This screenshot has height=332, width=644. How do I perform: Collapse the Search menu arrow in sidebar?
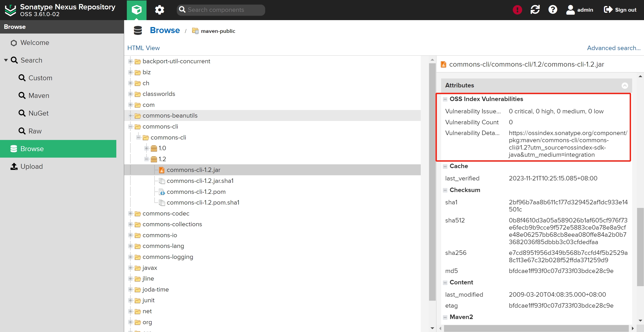pos(6,60)
